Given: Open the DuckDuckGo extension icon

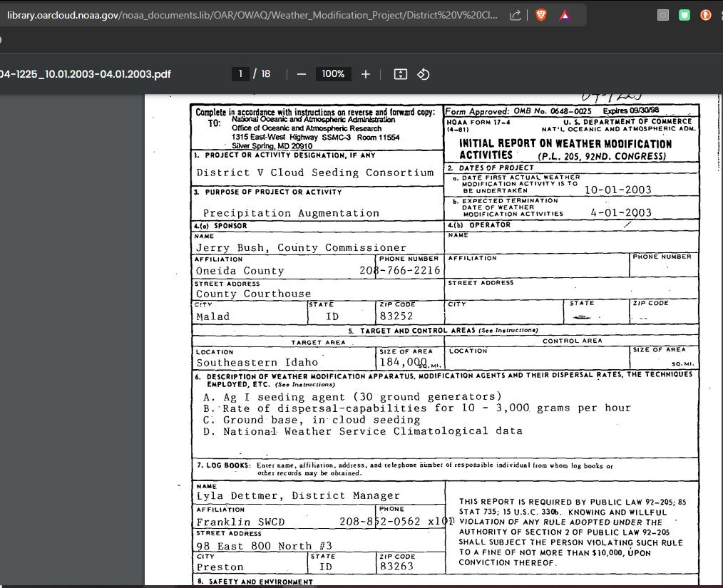Looking at the screenshot, I should point(705,15).
